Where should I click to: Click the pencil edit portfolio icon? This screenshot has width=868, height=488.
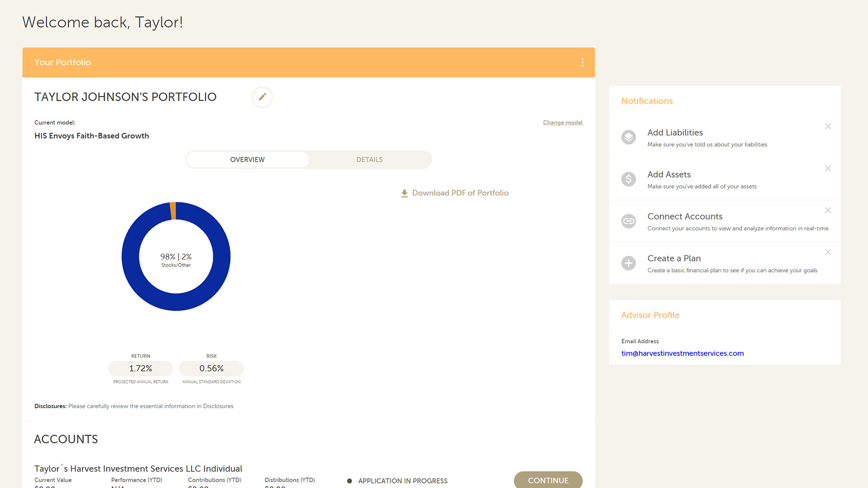(262, 97)
